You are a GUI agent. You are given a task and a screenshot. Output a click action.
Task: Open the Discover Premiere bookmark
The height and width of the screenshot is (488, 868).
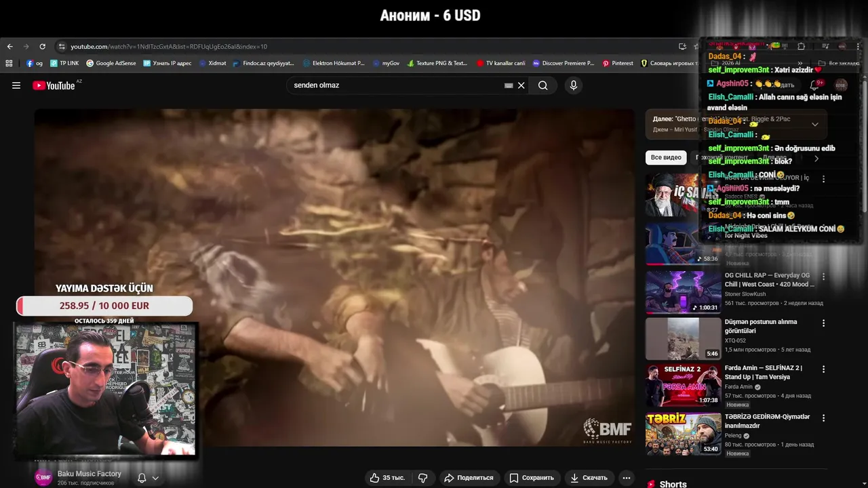[564, 63]
